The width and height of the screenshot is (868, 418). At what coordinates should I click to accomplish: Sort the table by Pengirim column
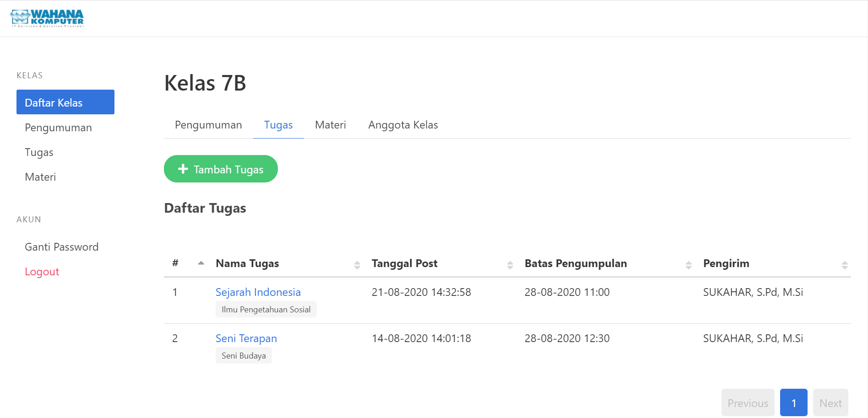845,264
